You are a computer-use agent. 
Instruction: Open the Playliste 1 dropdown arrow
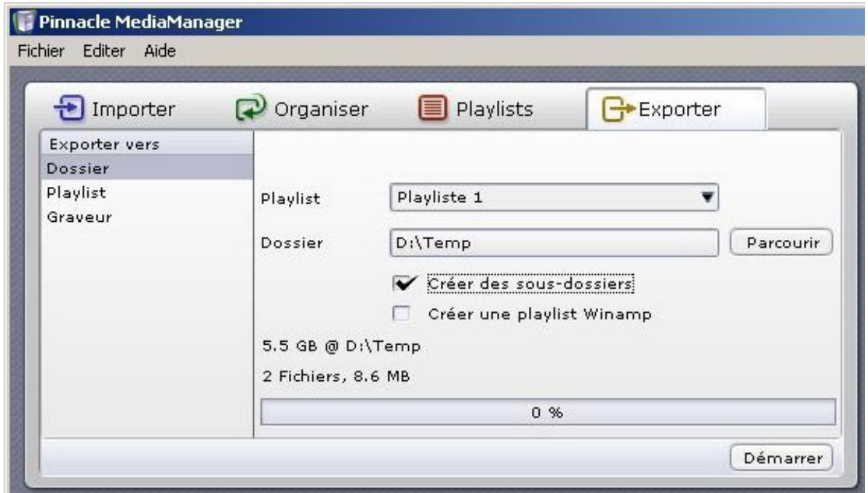click(707, 197)
